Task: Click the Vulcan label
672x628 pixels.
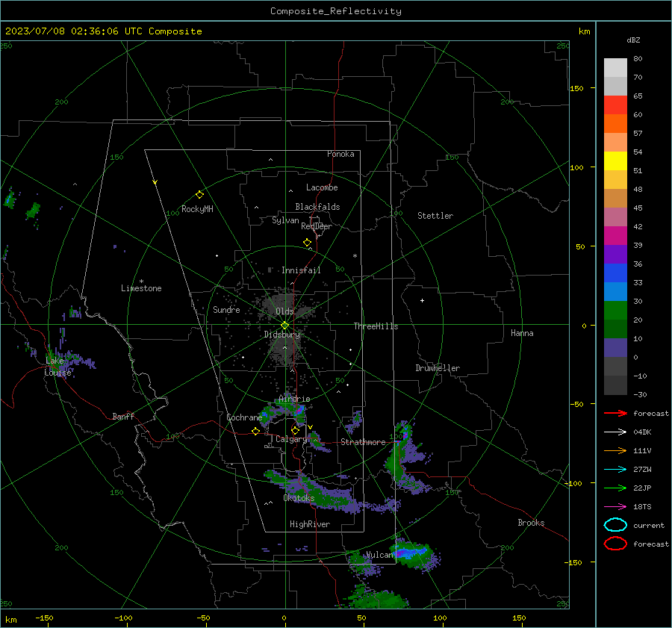Action: click(x=379, y=555)
